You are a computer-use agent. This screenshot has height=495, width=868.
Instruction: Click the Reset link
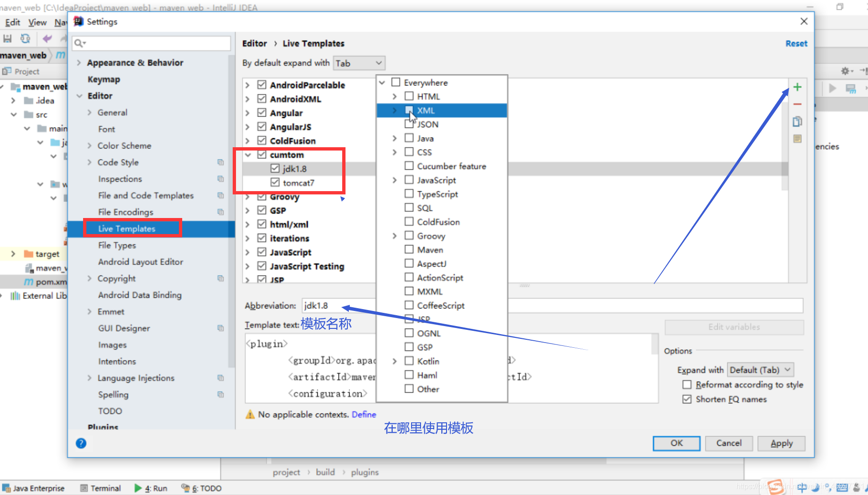[796, 43]
